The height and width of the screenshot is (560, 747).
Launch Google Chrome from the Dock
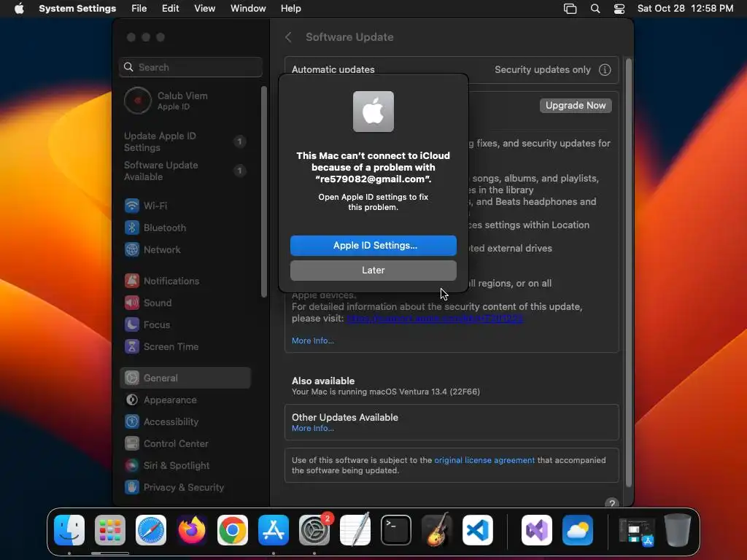pyautogui.click(x=233, y=530)
